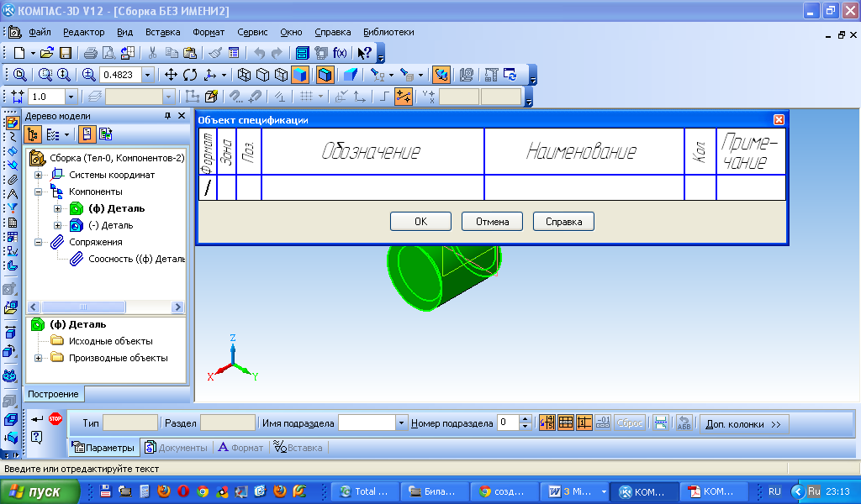
Task: Open the Вставка menu
Action: 162,33
